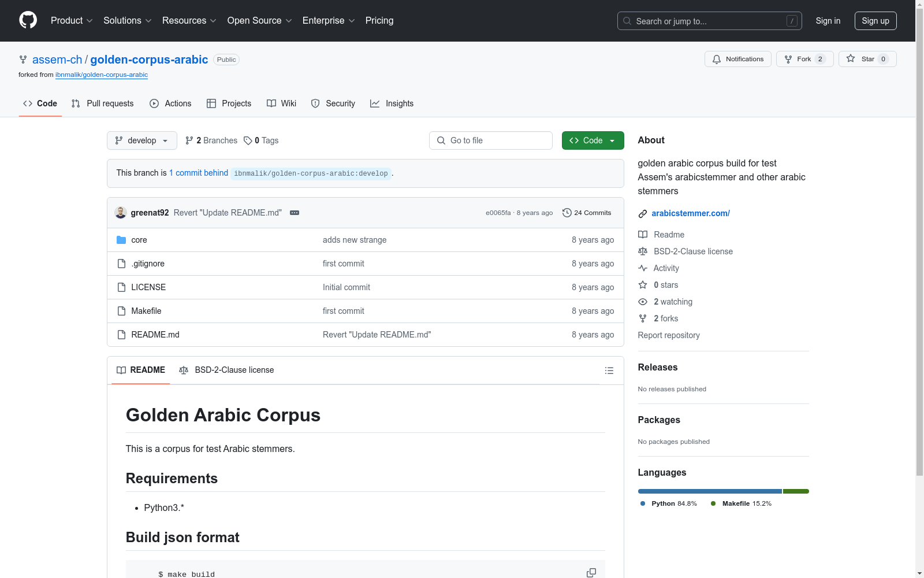This screenshot has width=924, height=578.
Task: Open the Pricing link
Action: coord(379,20)
